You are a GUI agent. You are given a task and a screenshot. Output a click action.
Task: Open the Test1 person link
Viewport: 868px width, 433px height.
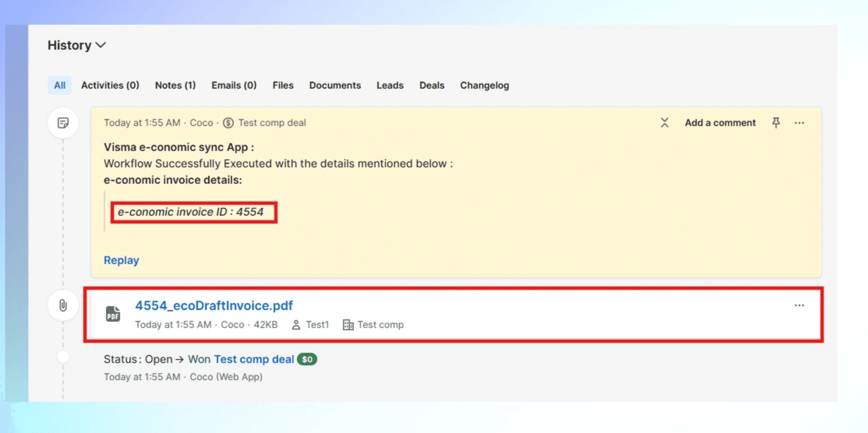pos(317,325)
